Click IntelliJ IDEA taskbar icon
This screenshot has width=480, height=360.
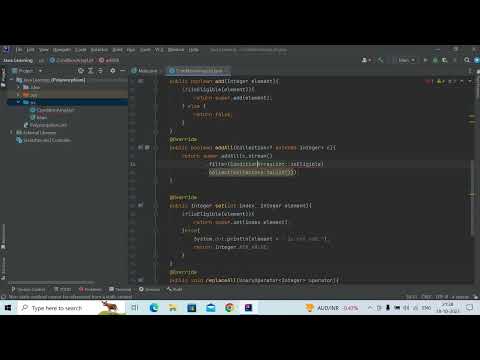point(248,308)
